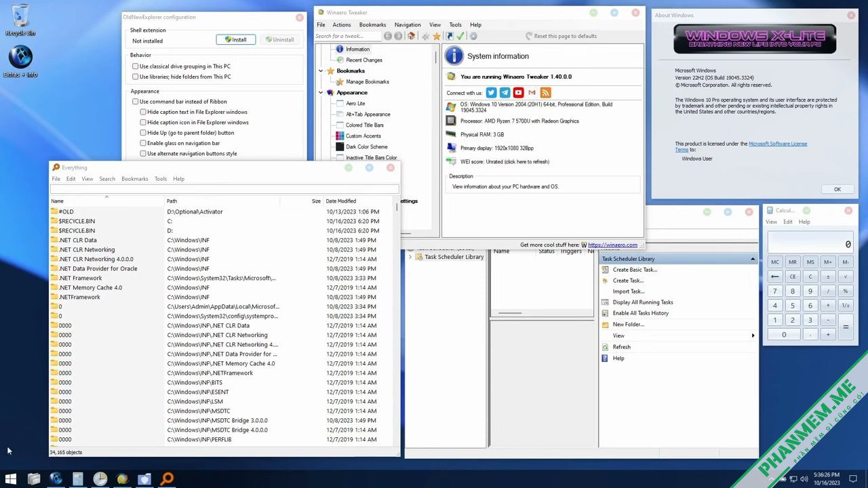Collapse the Task Scheduler Library actions header
868x488 pixels.
point(753,259)
